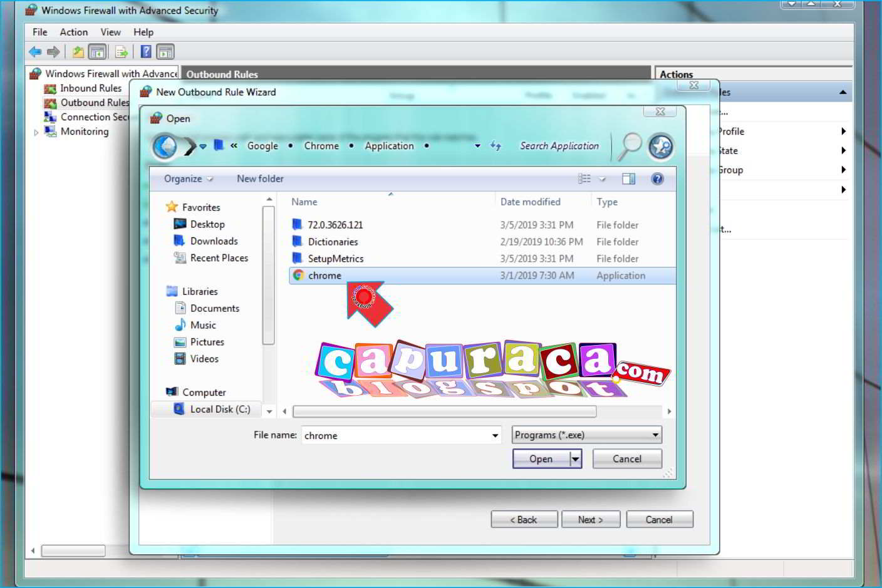Open recent pages dropdown next to forward

(202, 147)
